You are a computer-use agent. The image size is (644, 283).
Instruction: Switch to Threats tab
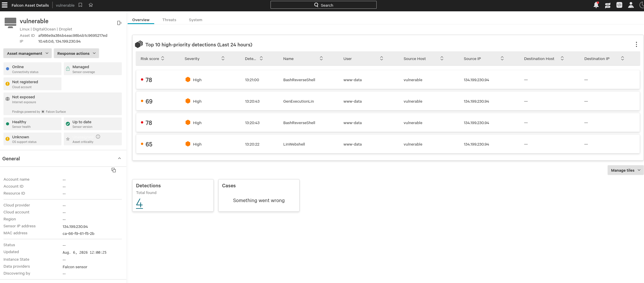click(169, 20)
